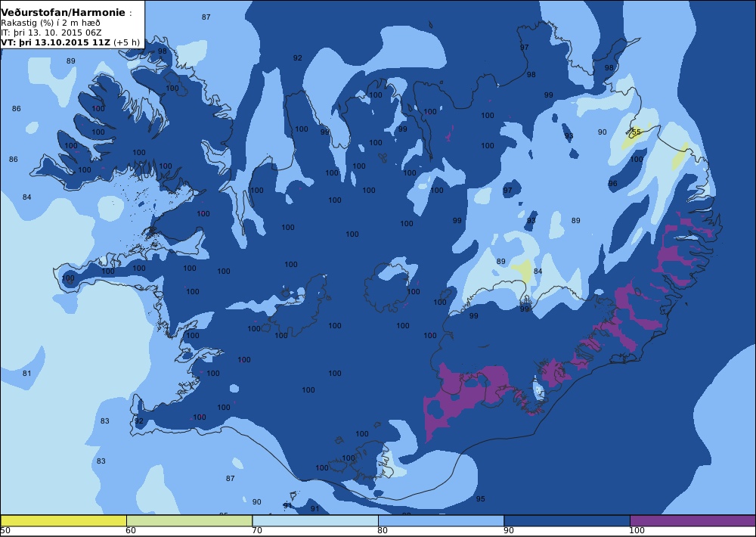Click the '95' humidity value on the map
The width and height of the screenshot is (756, 537).
point(480,499)
